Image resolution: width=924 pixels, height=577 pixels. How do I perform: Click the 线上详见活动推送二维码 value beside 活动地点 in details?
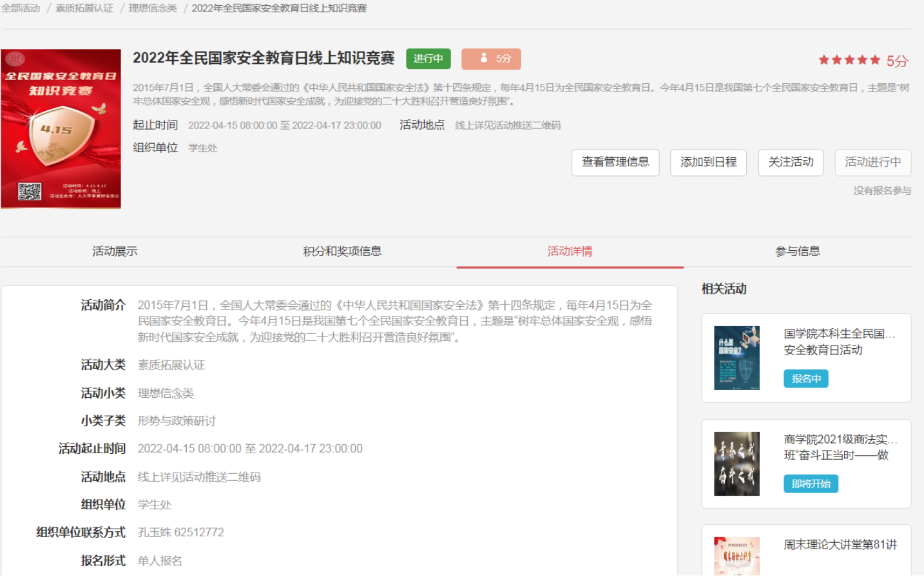[x=199, y=477]
